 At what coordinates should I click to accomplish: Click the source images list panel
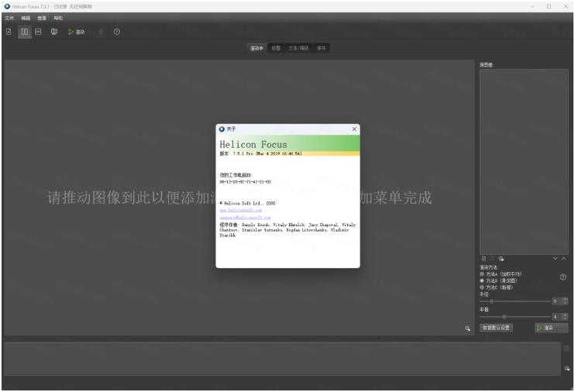tap(524, 162)
